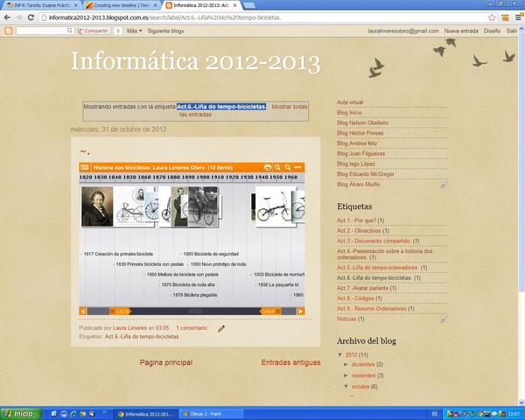The height and width of the screenshot is (420, 525).
Task: Go back with browser back arrow
Action: pos(7,17)
